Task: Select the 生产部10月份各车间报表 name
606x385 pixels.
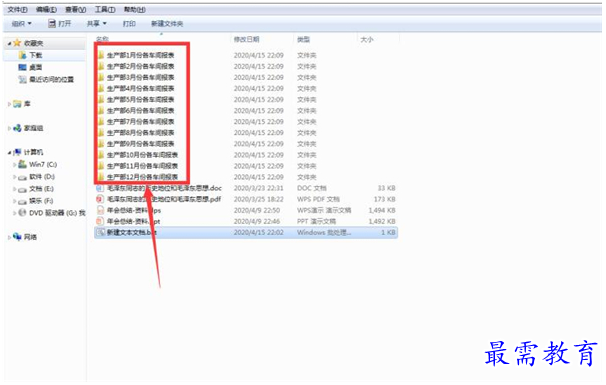Action: tap(142, 155)
